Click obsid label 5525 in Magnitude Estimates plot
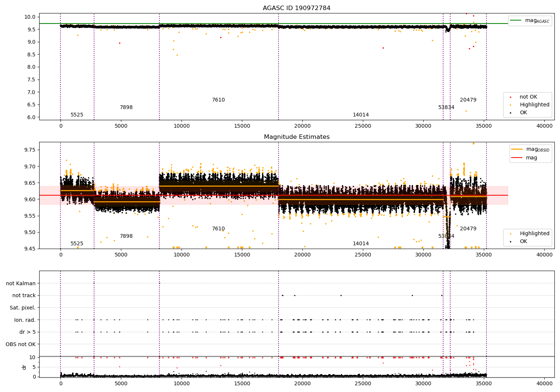 (77, 244)
